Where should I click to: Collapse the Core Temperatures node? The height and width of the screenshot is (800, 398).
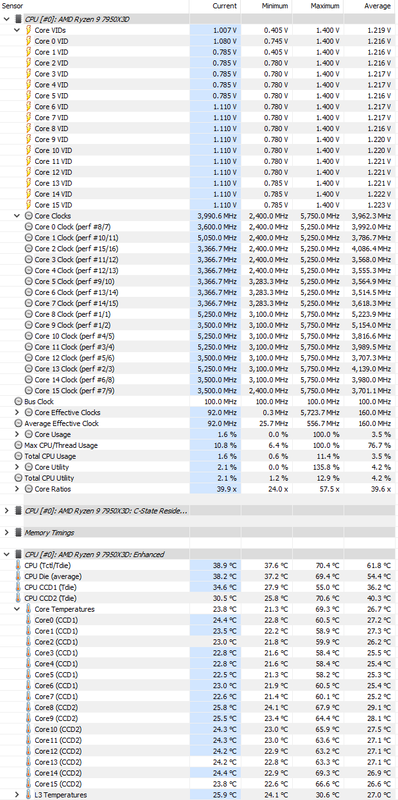coord(17,609)
